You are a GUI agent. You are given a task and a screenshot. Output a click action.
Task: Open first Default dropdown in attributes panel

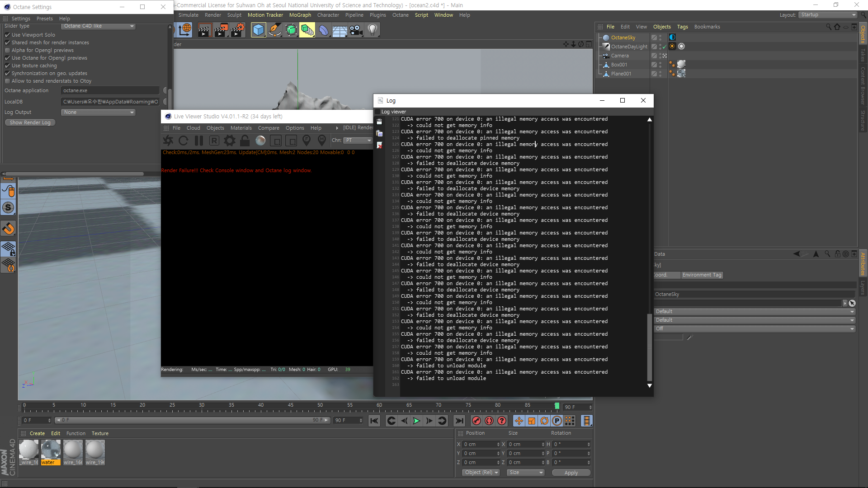point(755,312)
